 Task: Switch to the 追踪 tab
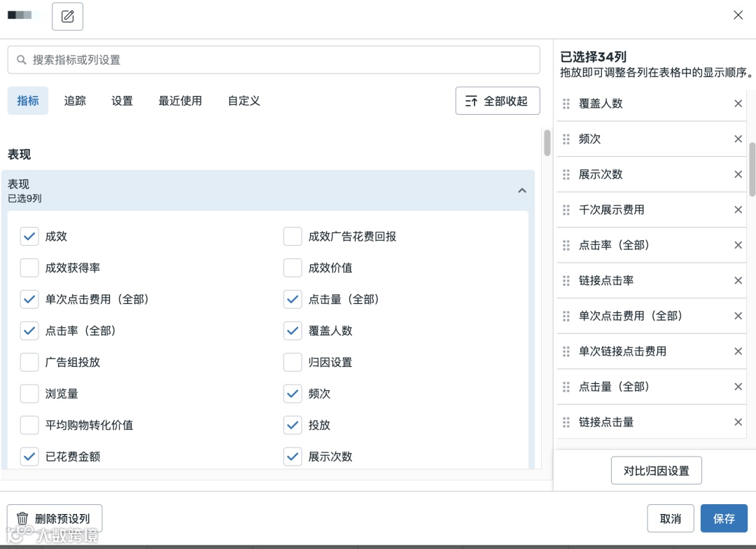pyautogui.click(x=75, y=100)
